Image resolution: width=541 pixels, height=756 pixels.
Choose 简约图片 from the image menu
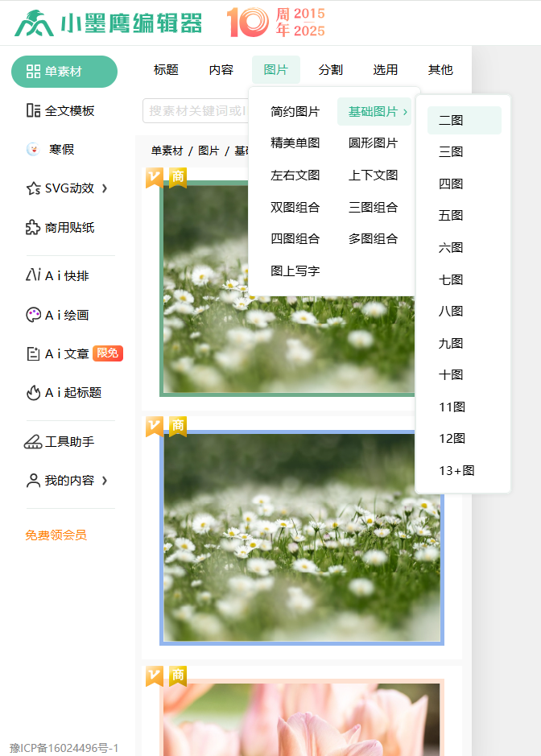pyautogui.click(x=295, y=111)
